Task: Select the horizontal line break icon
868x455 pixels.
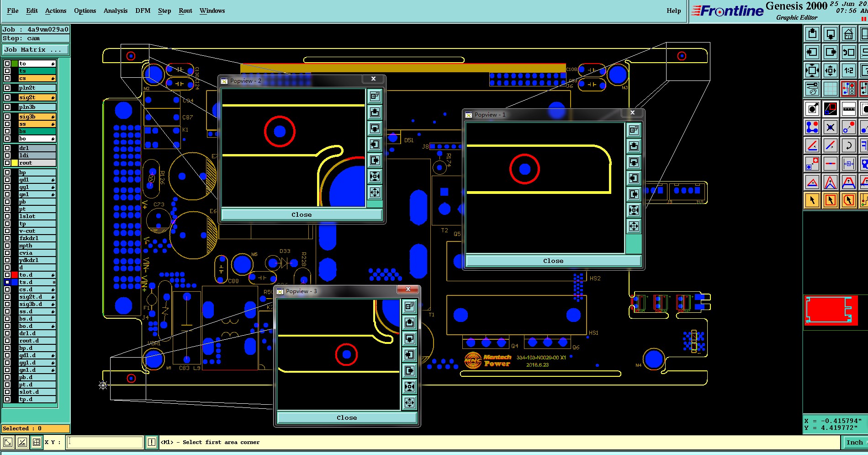Action: click(831, 164)
